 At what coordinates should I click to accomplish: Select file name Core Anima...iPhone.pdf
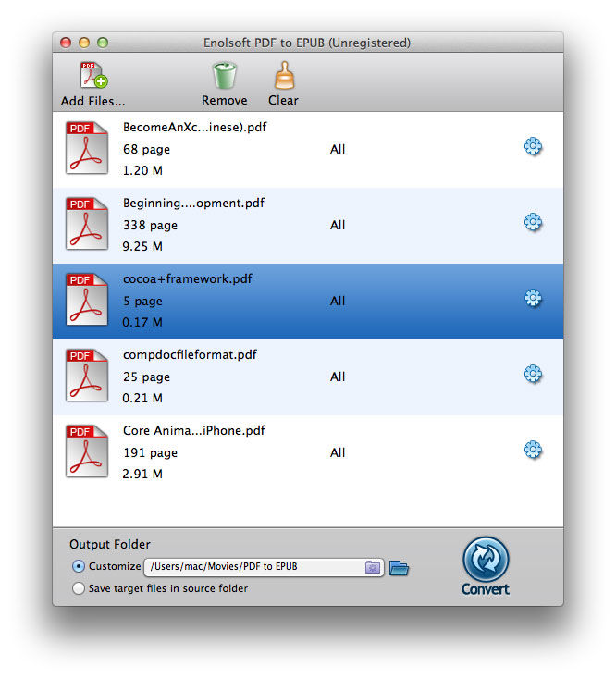194,430
